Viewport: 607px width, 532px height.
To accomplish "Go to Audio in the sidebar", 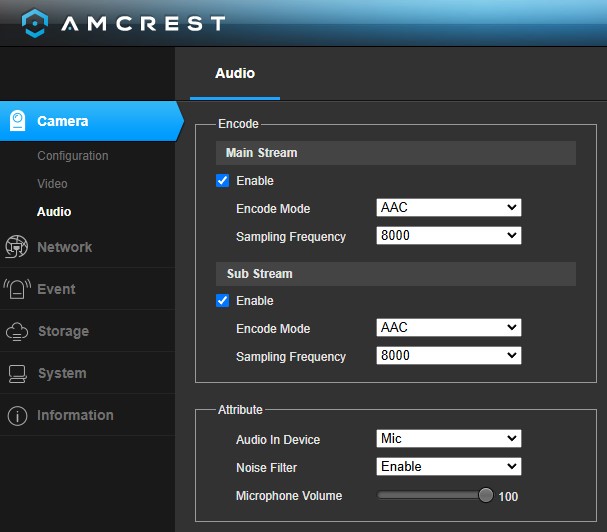I will [x=54, y=212].
